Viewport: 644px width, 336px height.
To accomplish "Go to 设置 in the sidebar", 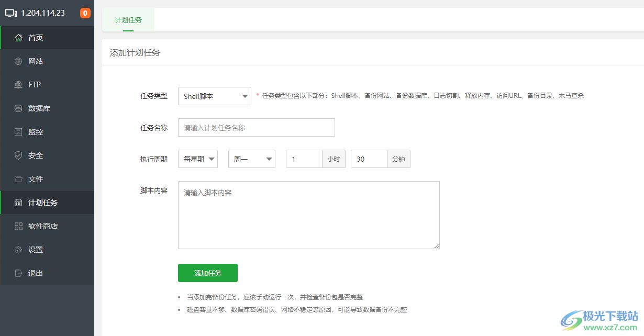I will (x=47, y=250).
